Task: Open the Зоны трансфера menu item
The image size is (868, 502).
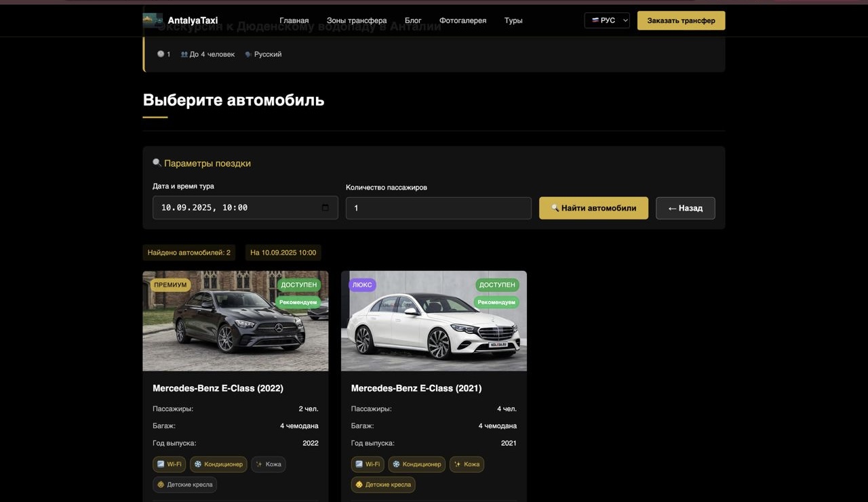Action: click(x=357, y=20)
